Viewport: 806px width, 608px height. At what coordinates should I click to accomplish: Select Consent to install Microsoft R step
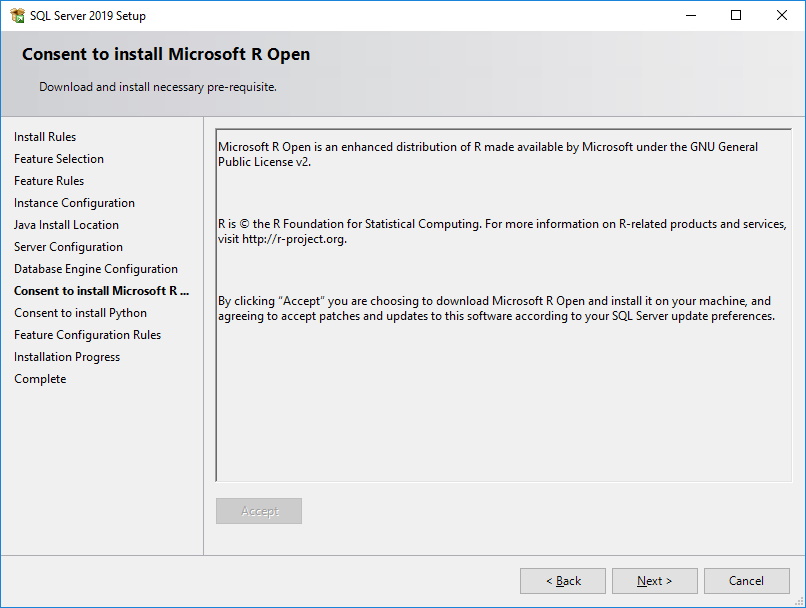pyautogui.click(x=101, y=291)
